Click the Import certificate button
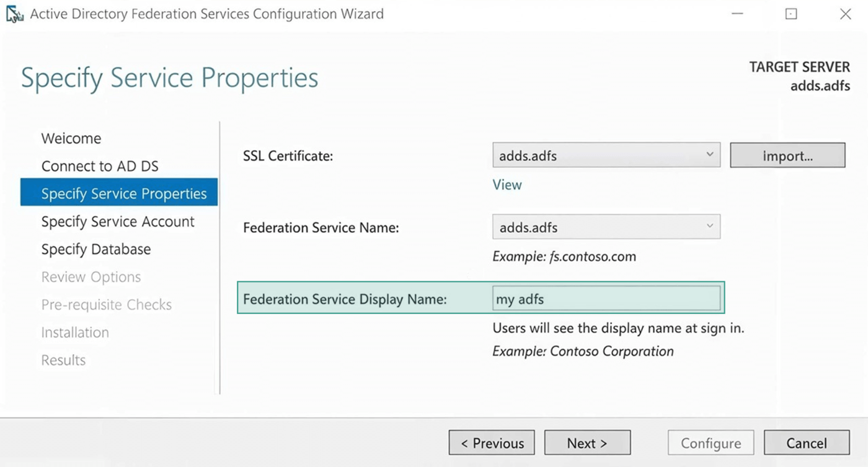Image resolution: width=868 pixels, height=467 pixels. click(x=787, y=156)
